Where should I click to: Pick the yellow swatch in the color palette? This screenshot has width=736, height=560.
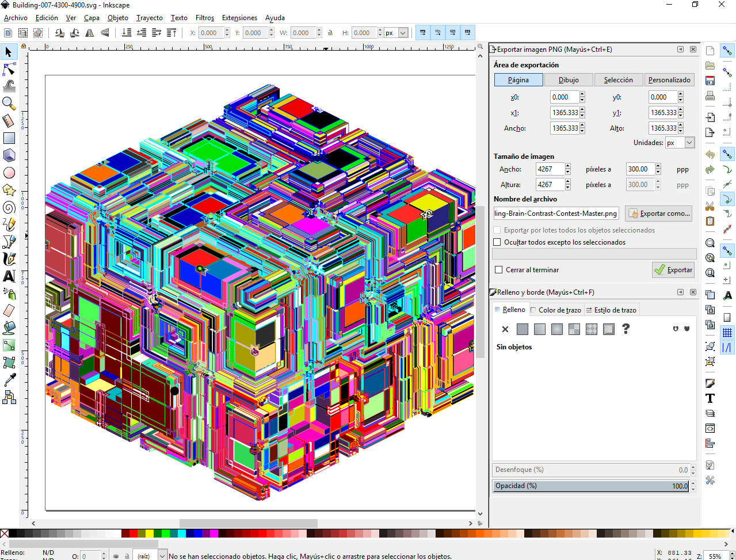(150, 534)
